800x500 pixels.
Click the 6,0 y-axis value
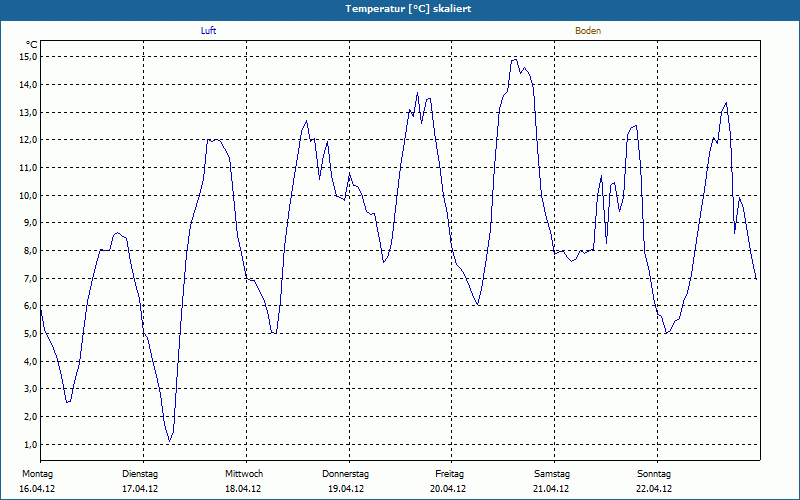[x=31, y=306]
